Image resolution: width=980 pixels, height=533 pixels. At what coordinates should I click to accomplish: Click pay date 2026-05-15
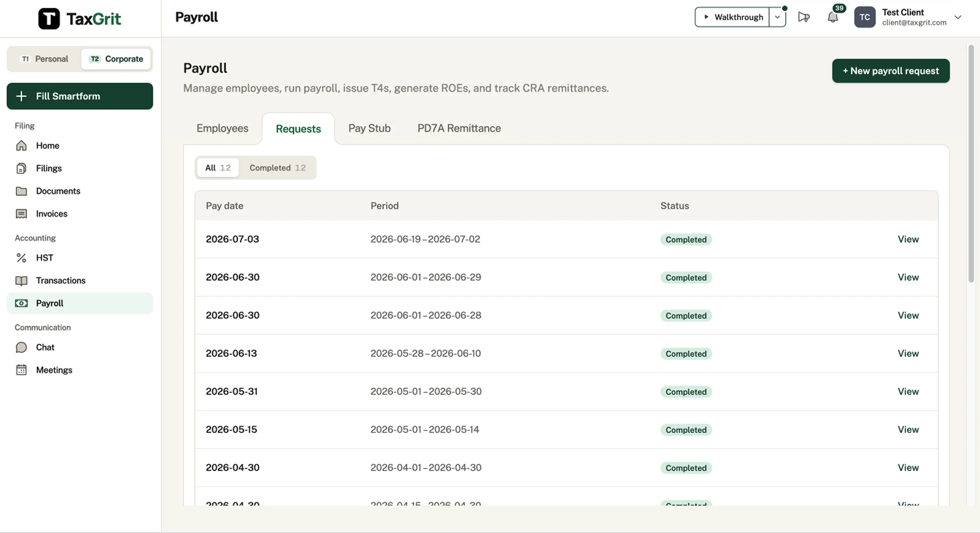[x=231, y=429]
